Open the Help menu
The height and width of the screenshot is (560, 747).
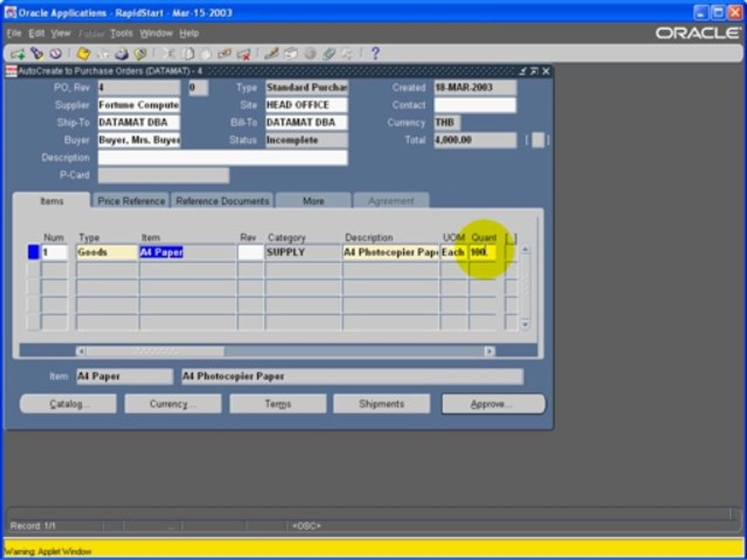click(189, 33)
